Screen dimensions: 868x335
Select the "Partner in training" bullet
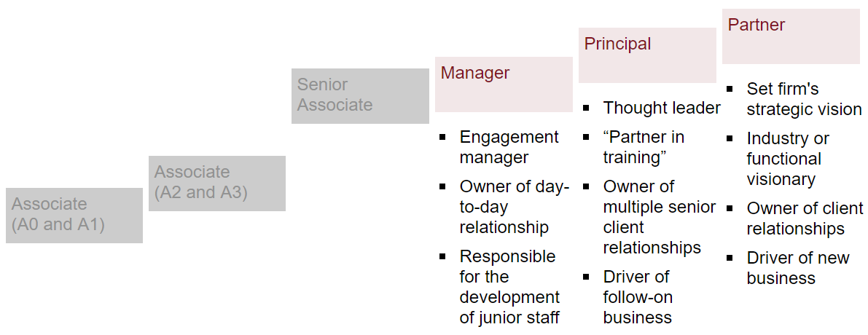click(x=644, y=147)
